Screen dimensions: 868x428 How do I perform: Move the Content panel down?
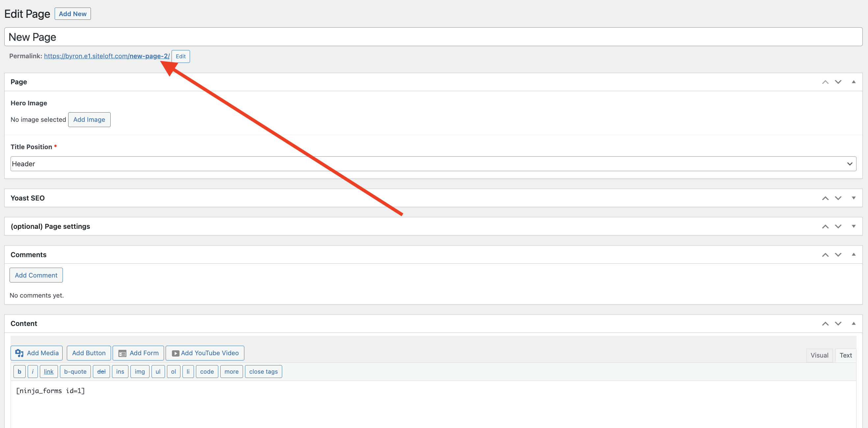click(x=838, y=324)
